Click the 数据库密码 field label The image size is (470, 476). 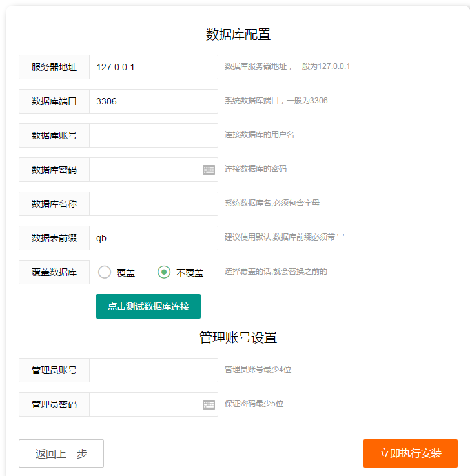click(54, 170)
